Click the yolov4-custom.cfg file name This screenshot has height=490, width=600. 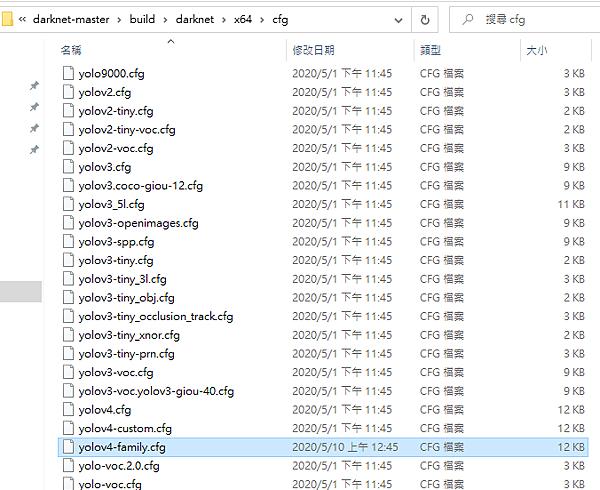coord(125,429)
